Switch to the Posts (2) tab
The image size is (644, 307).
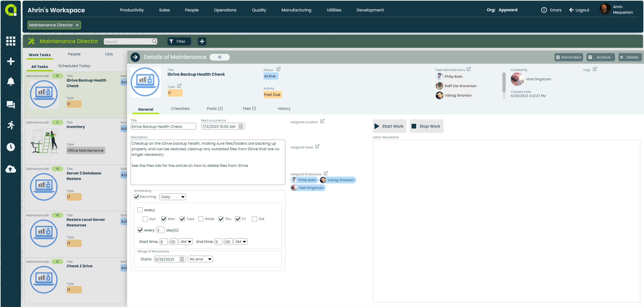pyautogui.click(x=215, y=109)
